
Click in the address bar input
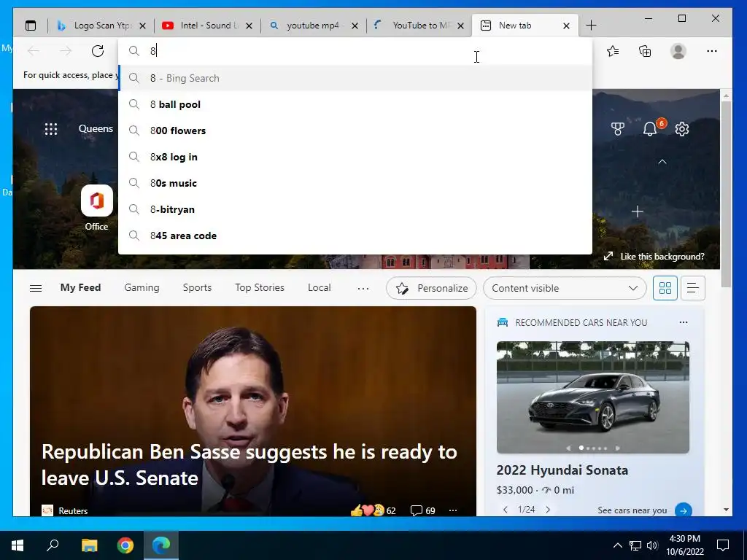click(355, 51)
